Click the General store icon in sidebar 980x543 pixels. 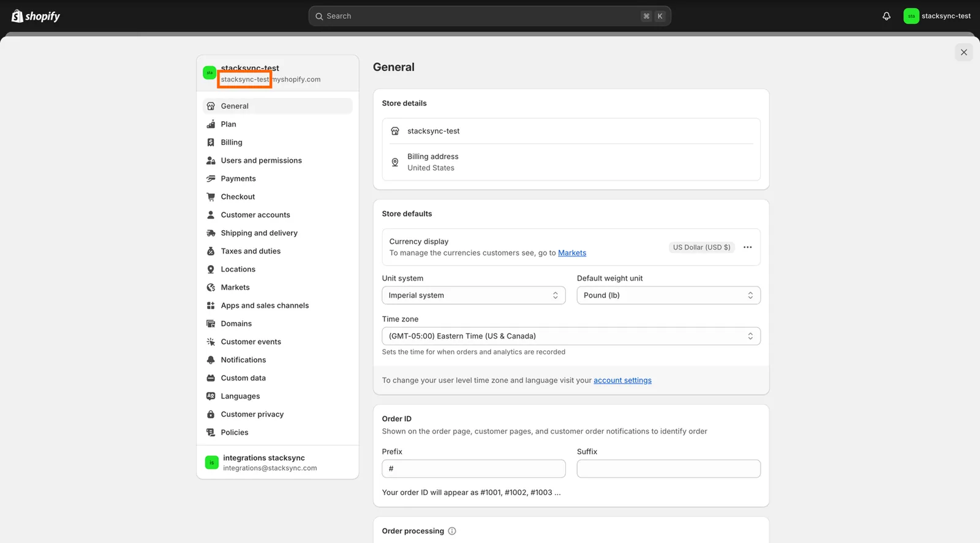point(211,106)
